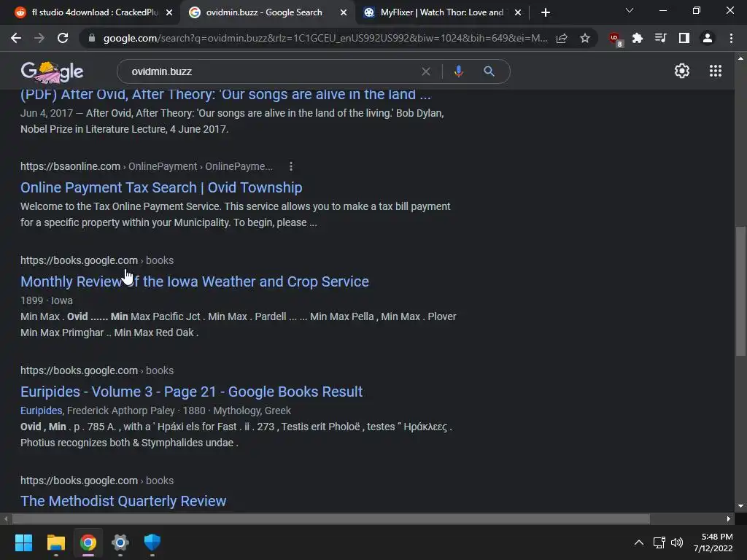This screenshot has width=747, height=560.
Task: Bookmark this page with the star icon
Action: [585, 38]
